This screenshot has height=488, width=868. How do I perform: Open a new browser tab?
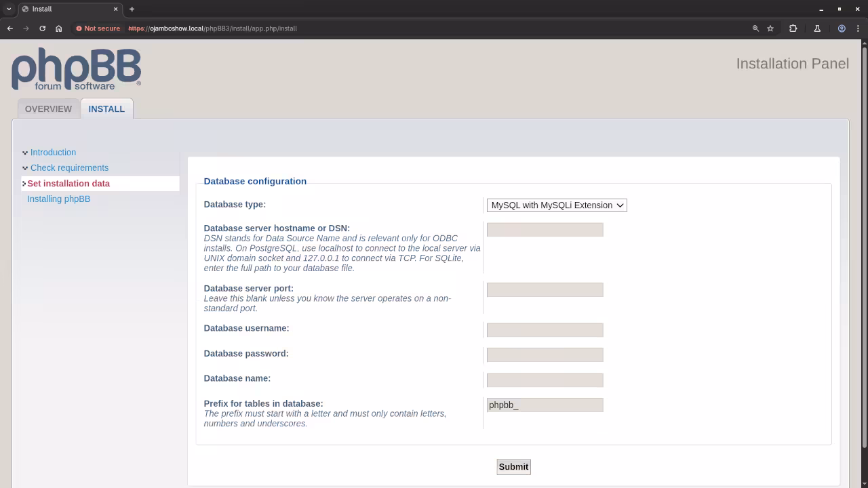pyautogui.click(x=132, y=9)
